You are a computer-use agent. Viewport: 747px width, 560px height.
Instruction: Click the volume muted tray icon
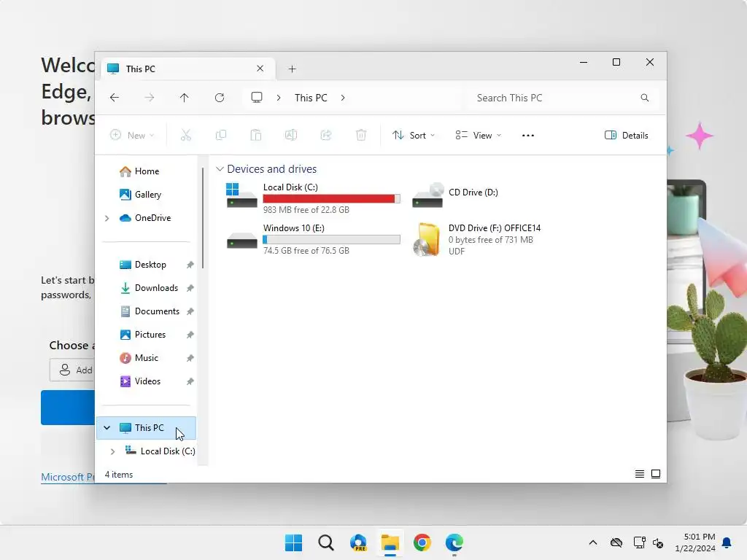658,542
